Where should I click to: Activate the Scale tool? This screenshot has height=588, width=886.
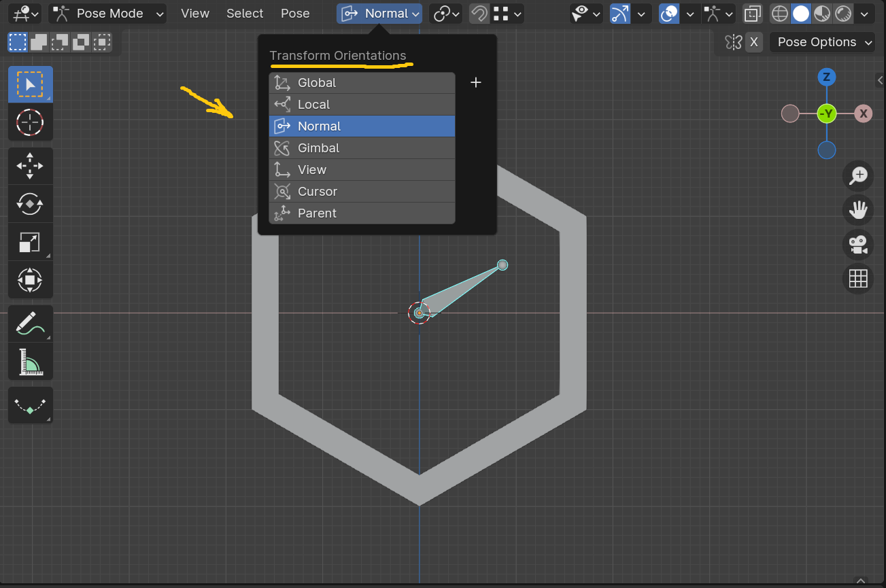(x=30, y=242)
